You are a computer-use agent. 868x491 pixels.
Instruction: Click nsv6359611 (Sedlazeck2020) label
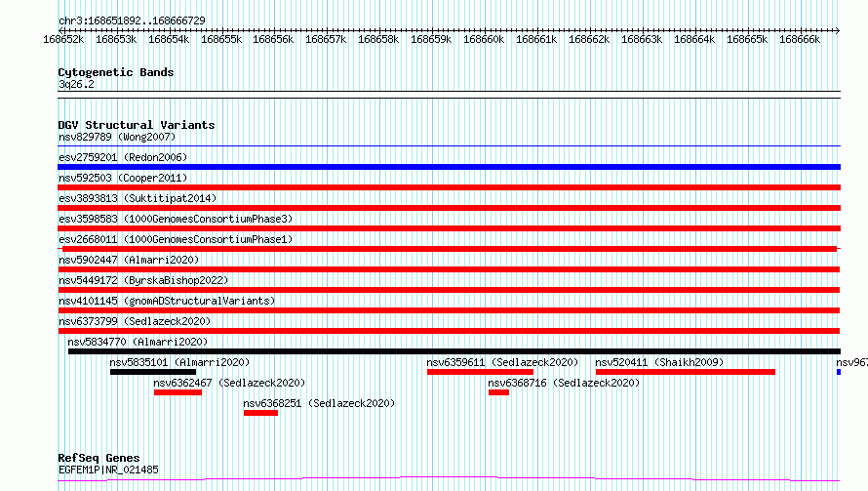[502, 362]
